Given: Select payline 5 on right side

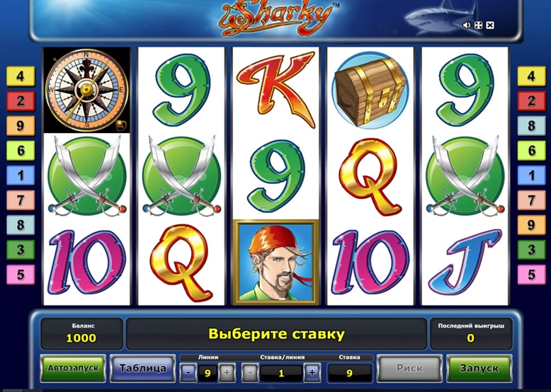Looking at the screenshot, I should click(531, 275).
